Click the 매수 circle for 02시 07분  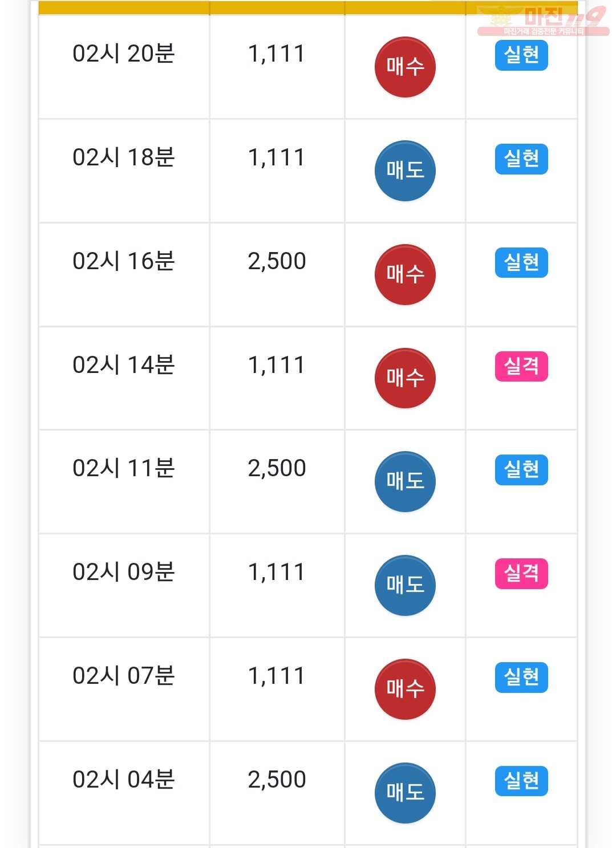pyautogui.click(x=405, y=689)
